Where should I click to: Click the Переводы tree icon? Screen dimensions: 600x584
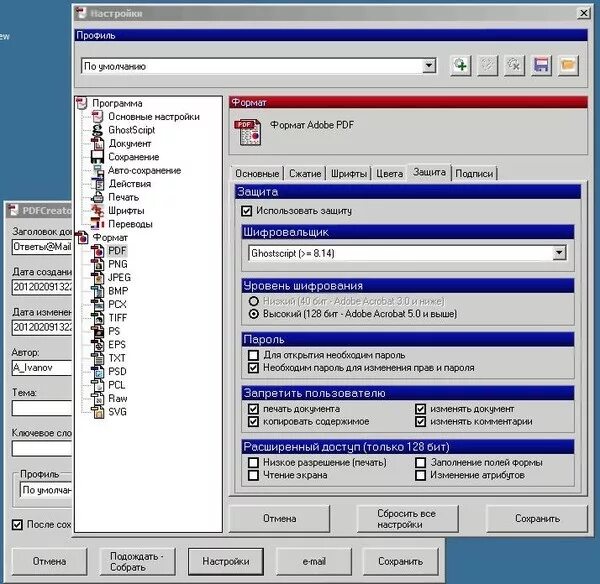[x=98, y=224]
